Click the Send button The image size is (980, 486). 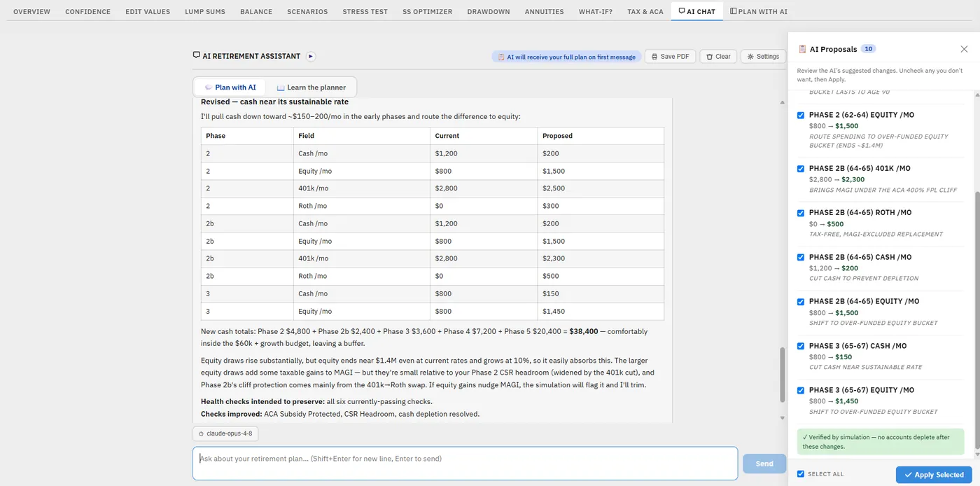(x=764, y=464)
